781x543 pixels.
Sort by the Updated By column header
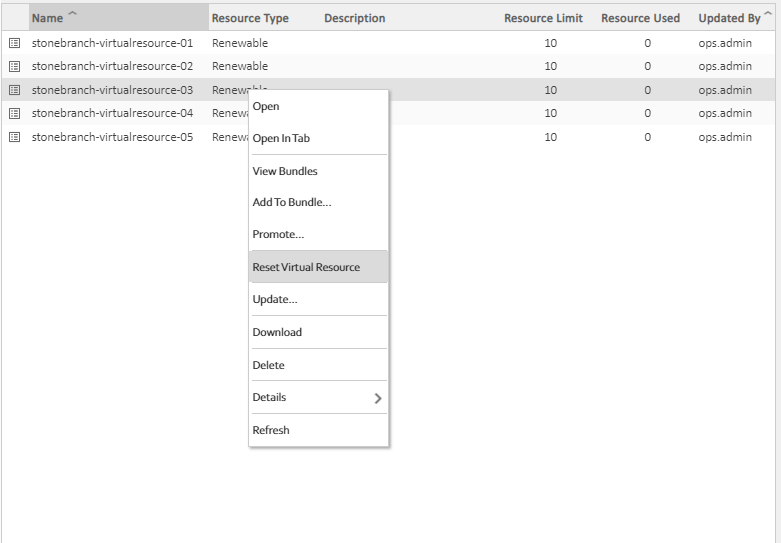[728, 18]
